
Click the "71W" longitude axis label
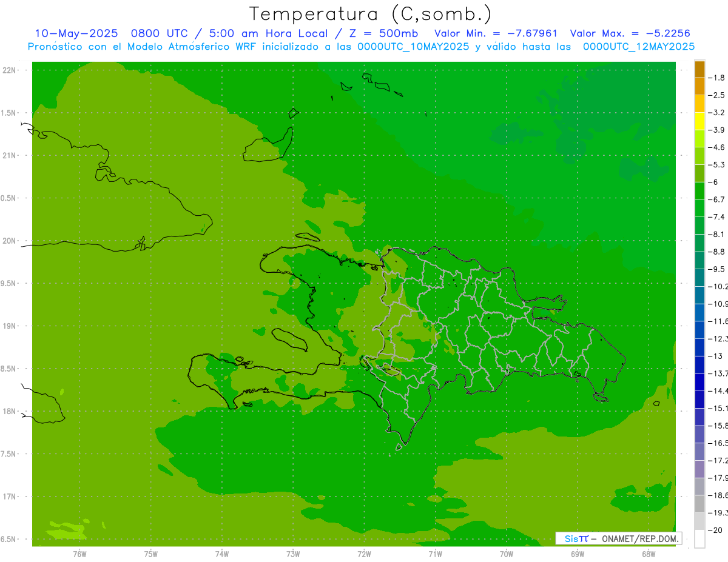click(x=435, y=553)
